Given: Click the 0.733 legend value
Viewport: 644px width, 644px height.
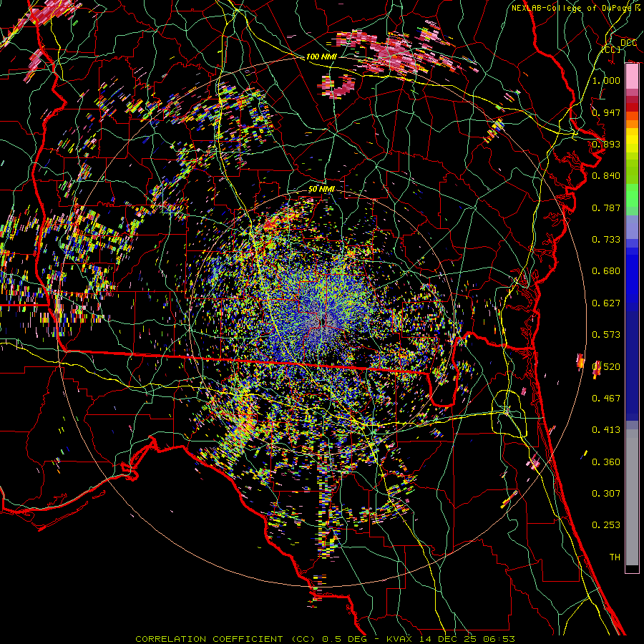Looking at the screenshot, I should (x=606, y=240).
